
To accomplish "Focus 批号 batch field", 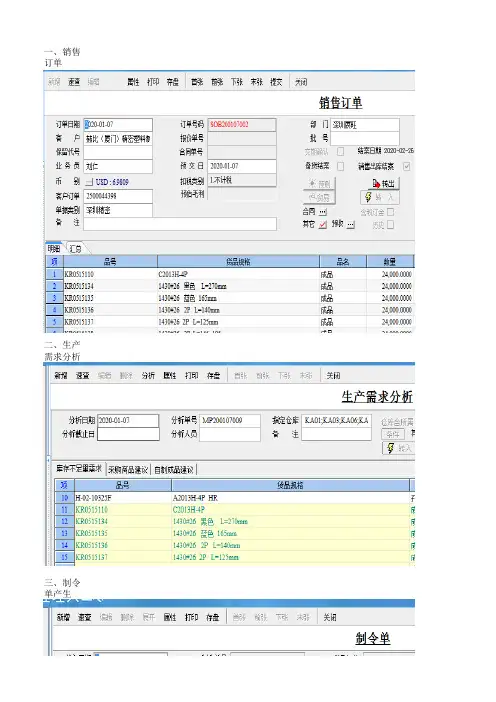I will 365,138.
